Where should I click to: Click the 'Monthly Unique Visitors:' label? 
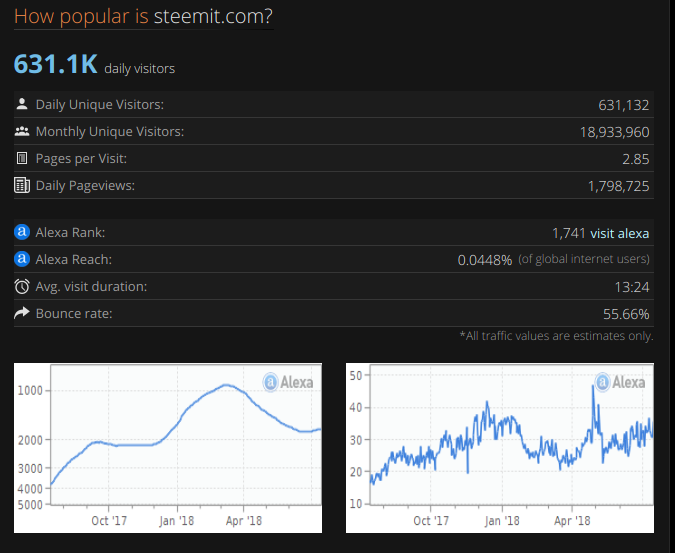click(x=110, y=132)
